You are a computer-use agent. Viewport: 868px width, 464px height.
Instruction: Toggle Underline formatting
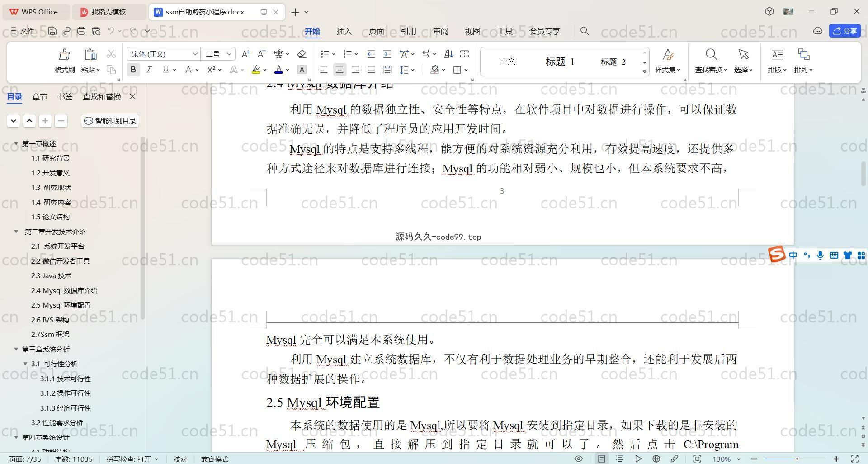coord(165,70)
